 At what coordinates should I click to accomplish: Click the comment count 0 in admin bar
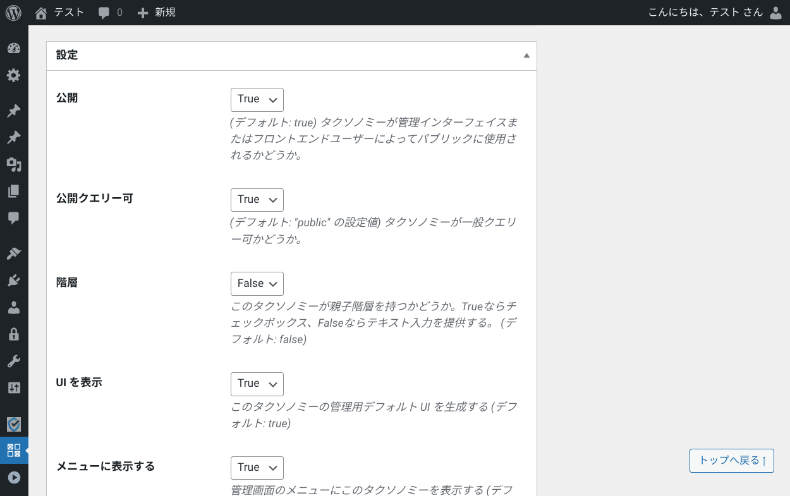(x=119, y=13)
